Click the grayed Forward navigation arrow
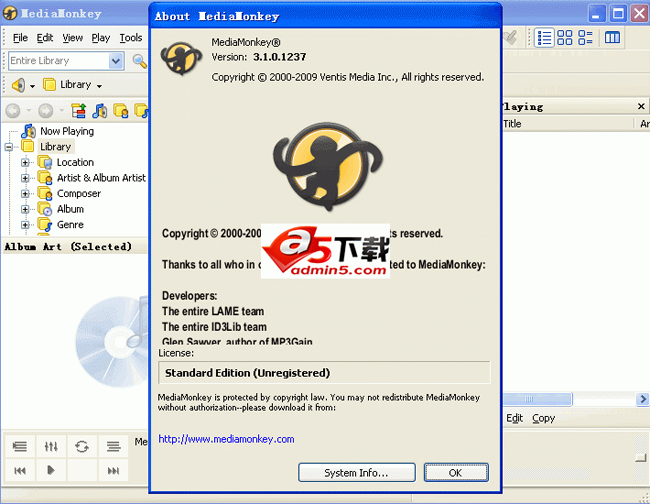 (x=46, y=111)
